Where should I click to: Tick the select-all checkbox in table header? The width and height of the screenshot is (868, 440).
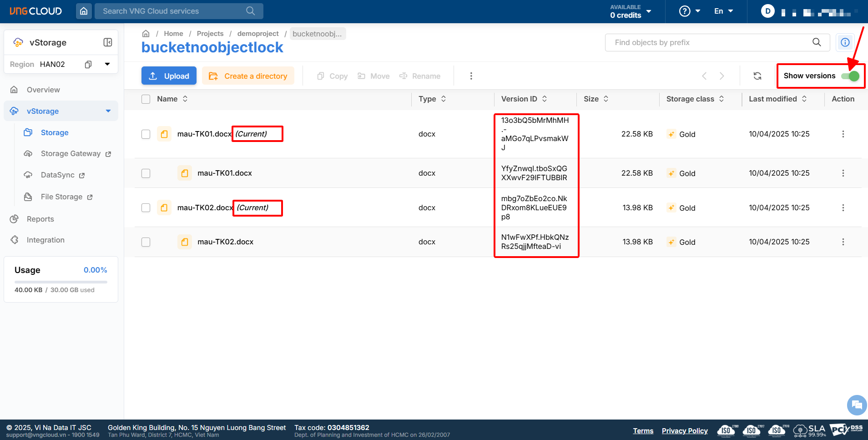[146, 99]
